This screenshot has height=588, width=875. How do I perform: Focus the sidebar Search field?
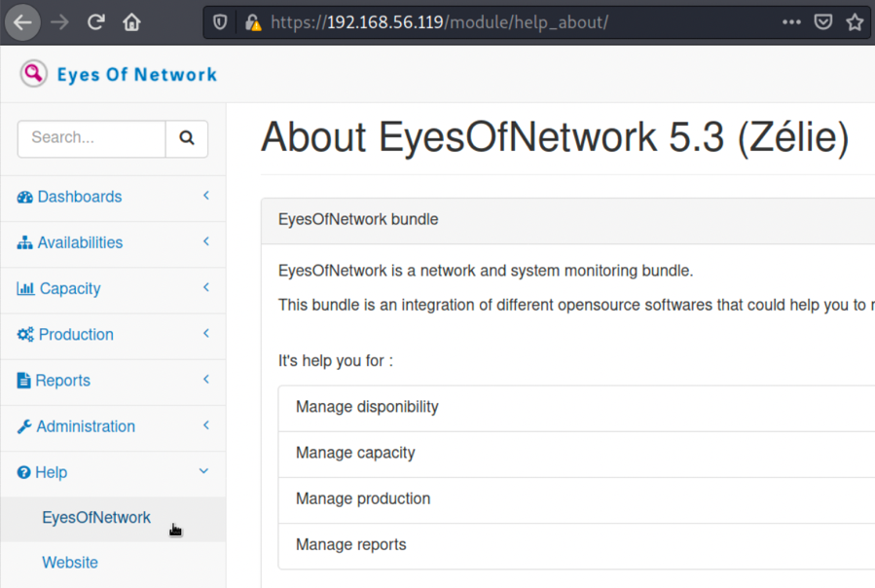91,138
